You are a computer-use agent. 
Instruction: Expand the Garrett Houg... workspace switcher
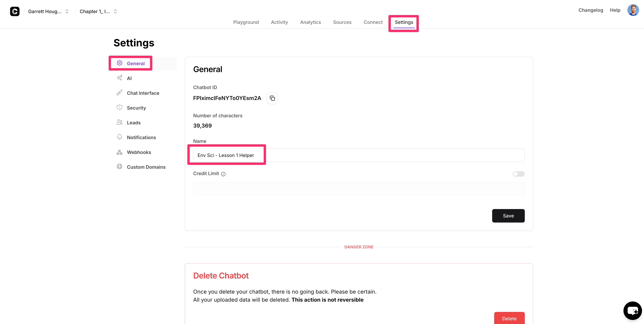(67, 11)
